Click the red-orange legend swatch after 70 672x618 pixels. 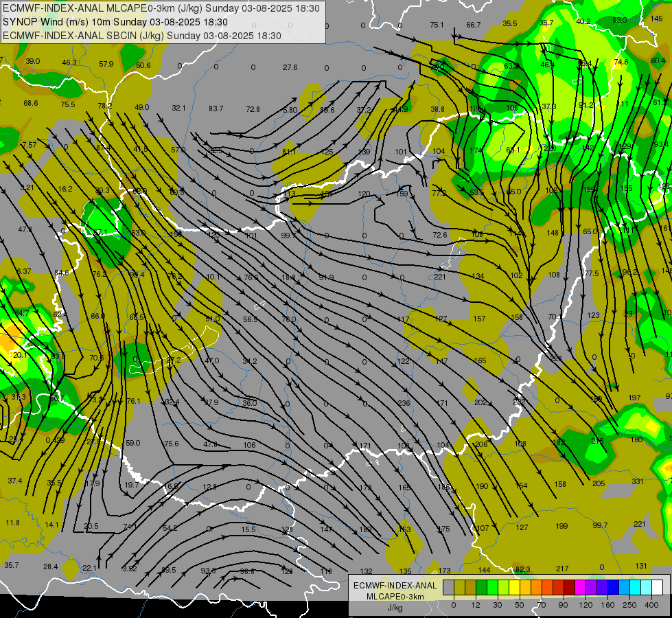pos(548,588)
